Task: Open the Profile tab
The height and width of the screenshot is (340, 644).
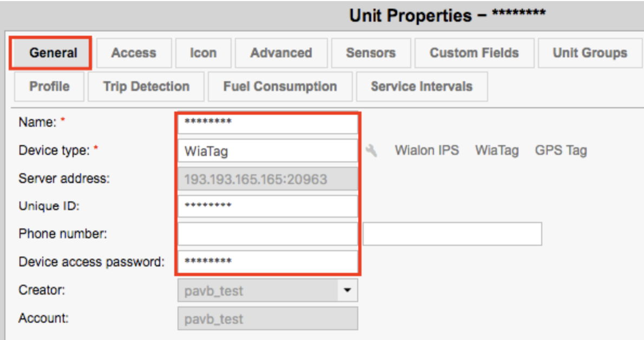Action: tap(49, 86)
